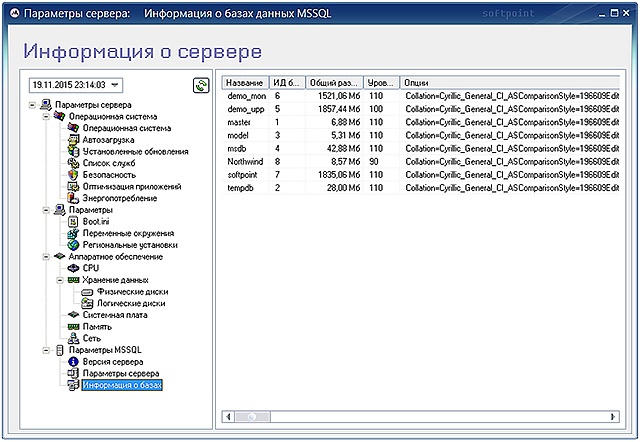Select the demo_upp database row

(x=421, y=109)
